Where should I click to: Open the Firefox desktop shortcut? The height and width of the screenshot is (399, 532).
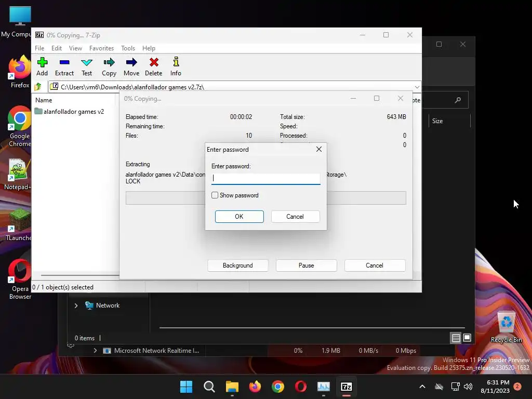tap(19, 72)
